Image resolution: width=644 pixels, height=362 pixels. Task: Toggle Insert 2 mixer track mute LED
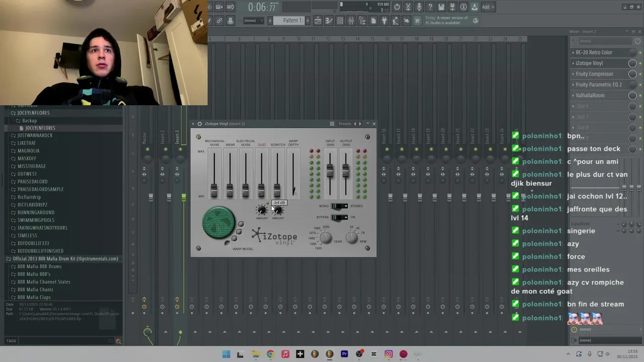180,149
